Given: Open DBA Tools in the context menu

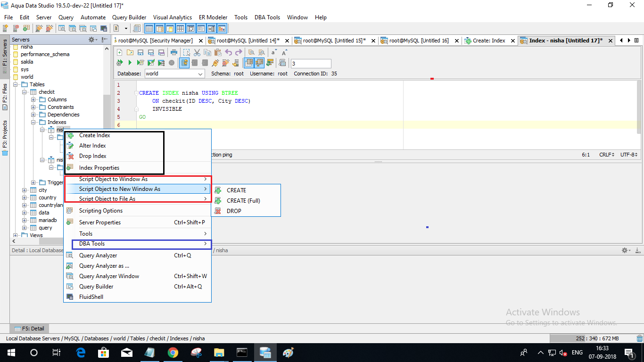Looking at the screenshot, I should pyautogui.click(x=138, y=244).
